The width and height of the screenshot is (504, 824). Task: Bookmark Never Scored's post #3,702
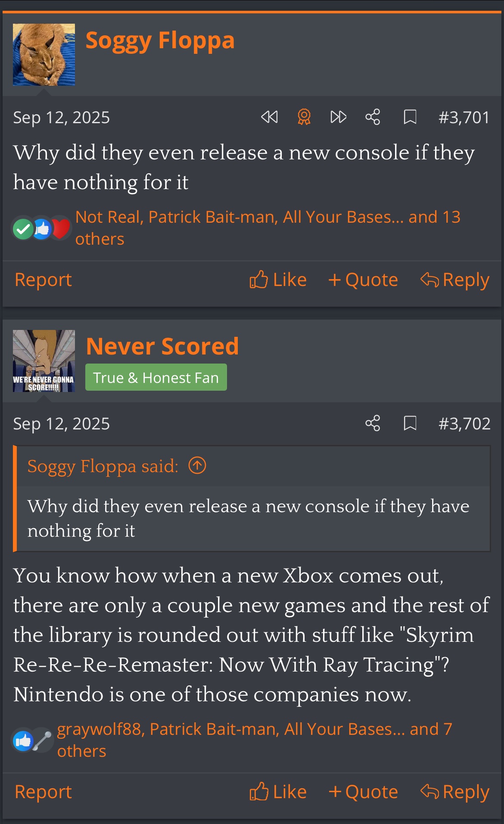[x=410, y=423]
